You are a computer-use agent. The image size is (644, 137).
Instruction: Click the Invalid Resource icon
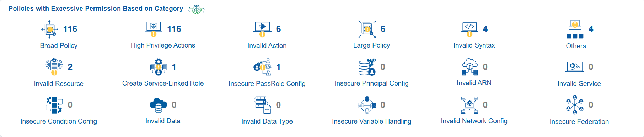coord(54,67)
